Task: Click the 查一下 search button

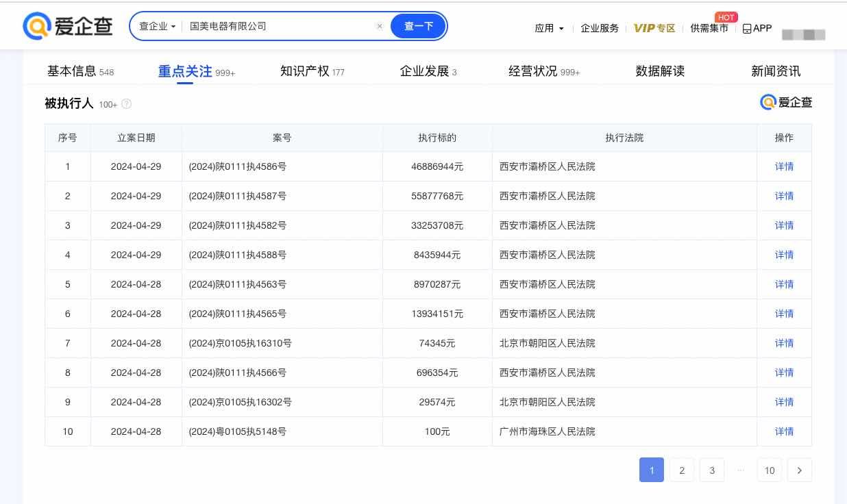Action: (x=418, y=27)
